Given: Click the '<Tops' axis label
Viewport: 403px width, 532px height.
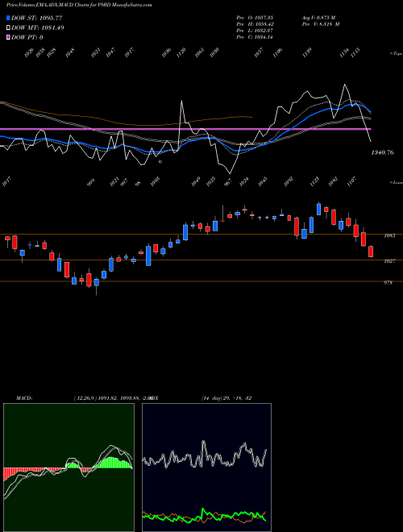Looking at the screenshot, I should coord(396,53).
